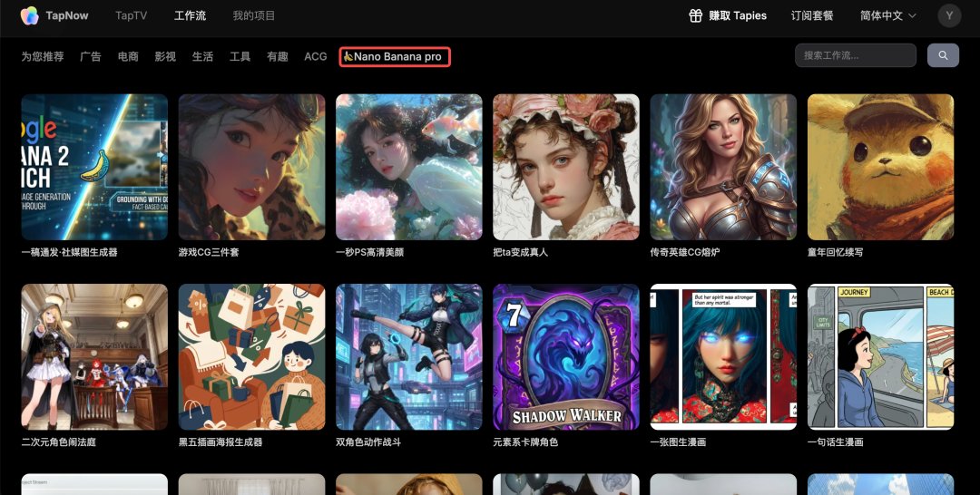Open the 影视 category tab
This screenshot has width=980, height=495.
(165, 56)
